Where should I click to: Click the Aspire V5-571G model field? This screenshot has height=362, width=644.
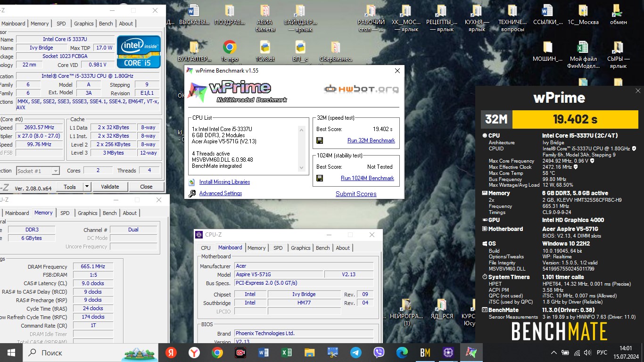click(x=279, y=274)
